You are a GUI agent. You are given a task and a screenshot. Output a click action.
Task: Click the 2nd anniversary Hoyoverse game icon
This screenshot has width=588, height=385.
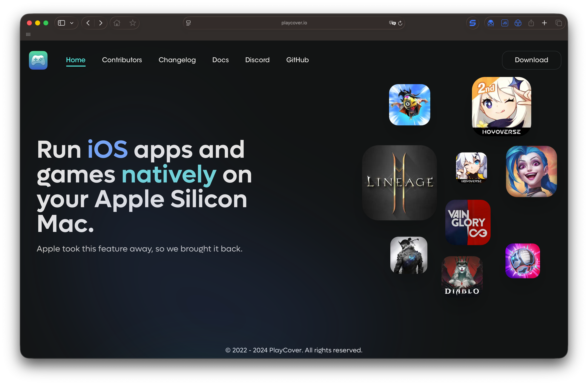tap(501, 106)
